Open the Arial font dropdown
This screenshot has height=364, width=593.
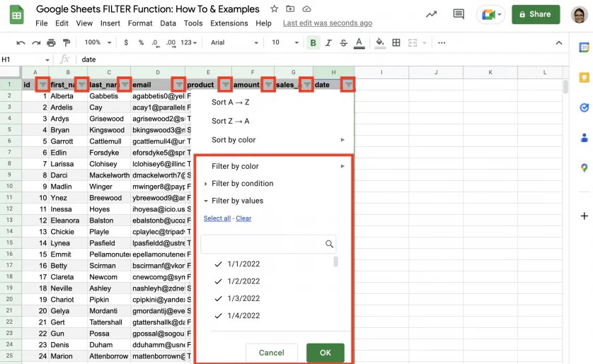234,42
